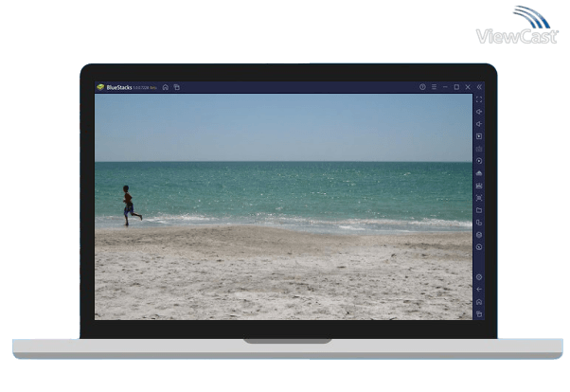Decrease volume using sidebar speaker icon
Image resolution: width=570 pixels, height=392 pixels.
479,124
